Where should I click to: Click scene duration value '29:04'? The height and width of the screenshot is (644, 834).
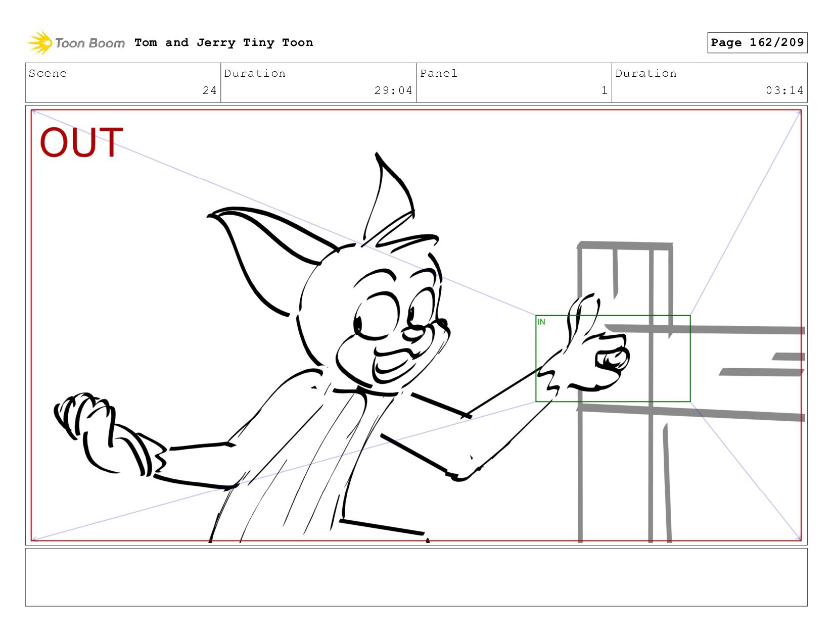pos(393,90)
